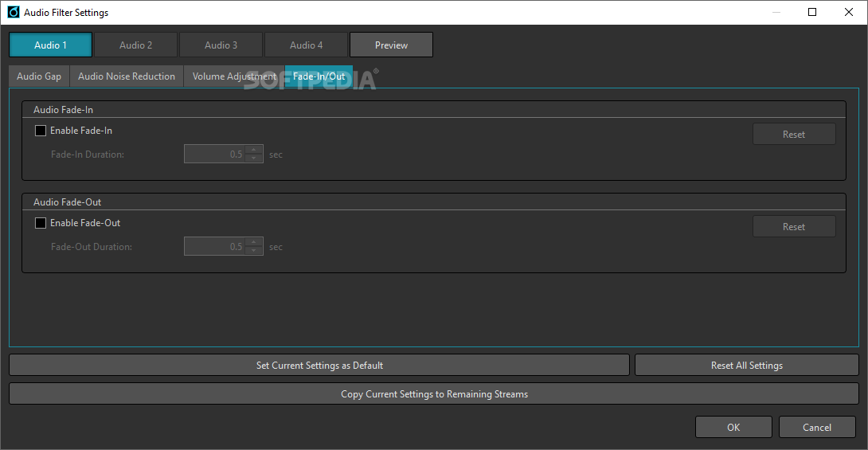Image resolution: width=868 pixels, height=450 pixels.
Task: Click the Fade-Out Duration label
Action: pyautogui.click(x=92, y=247)
